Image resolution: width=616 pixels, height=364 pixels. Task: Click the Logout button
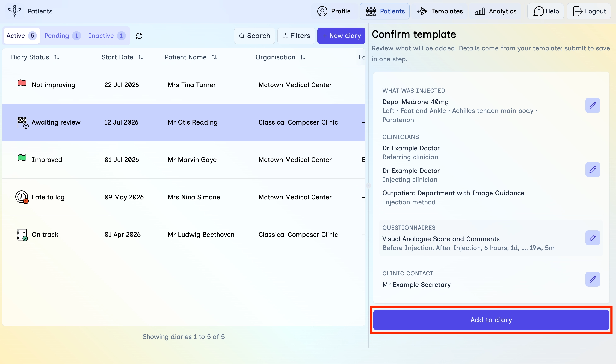[x=589, y=11]
